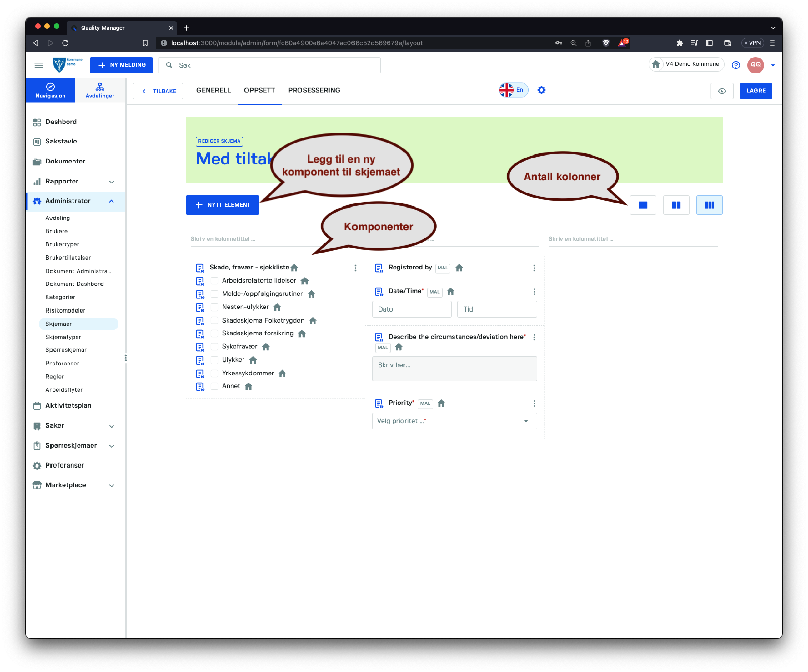Click the hamburger menu icon

coord(39,65)
